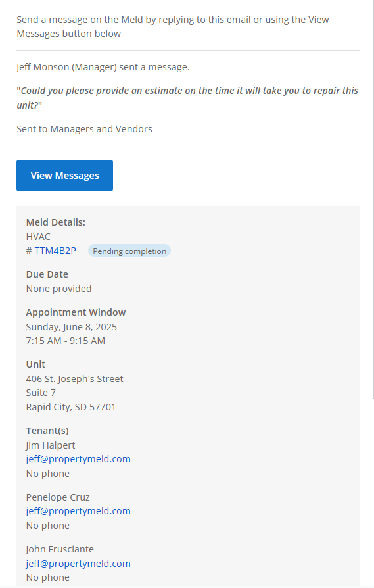
Task: Click the quoted repair estimate message text
Action: point(187,97)
